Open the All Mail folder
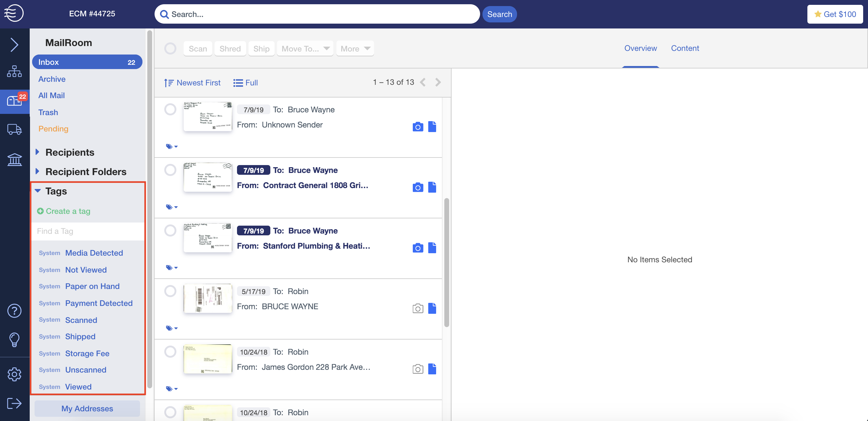868x421 pixels. tap(52, 95)
